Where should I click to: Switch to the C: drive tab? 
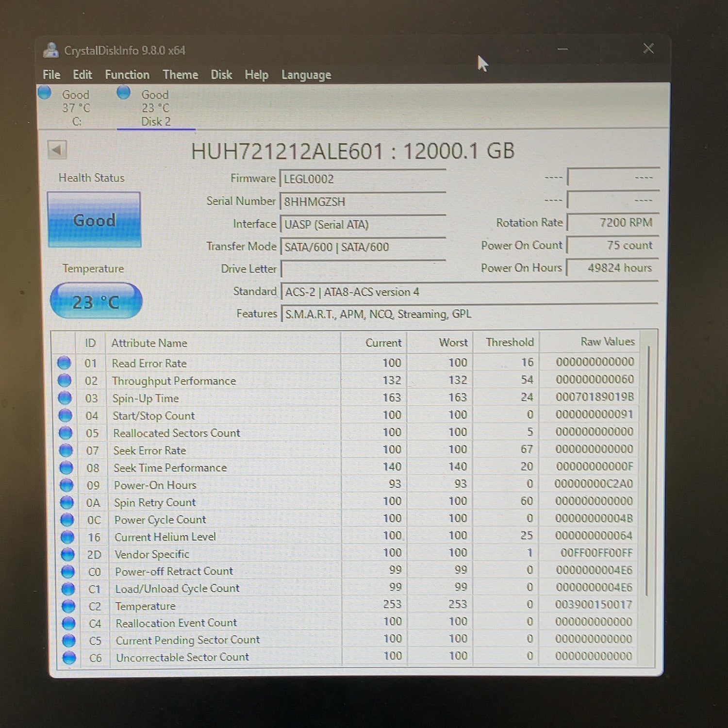[x=76, y=108]
